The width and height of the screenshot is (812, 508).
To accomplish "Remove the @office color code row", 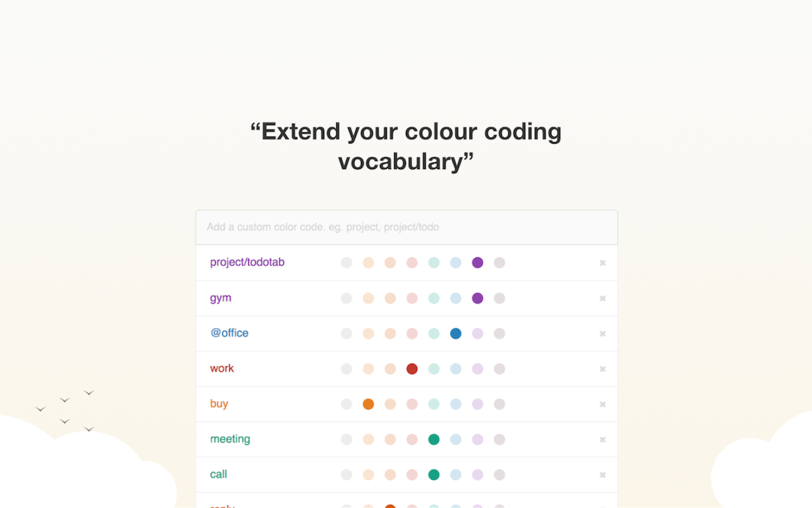I will [603, 334].
